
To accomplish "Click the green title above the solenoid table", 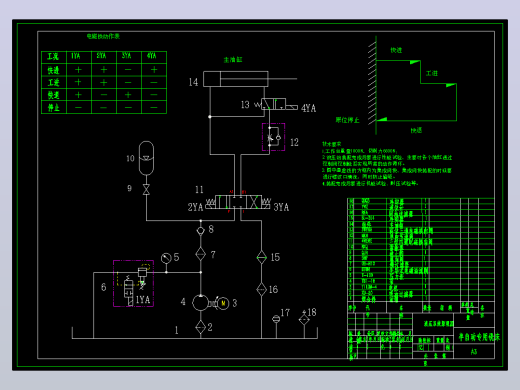I will 103,36.
